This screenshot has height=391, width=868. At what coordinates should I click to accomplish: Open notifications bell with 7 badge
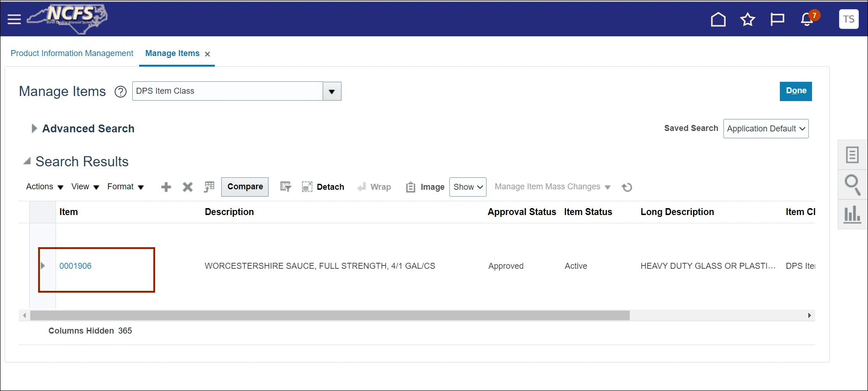click(807, 19)
